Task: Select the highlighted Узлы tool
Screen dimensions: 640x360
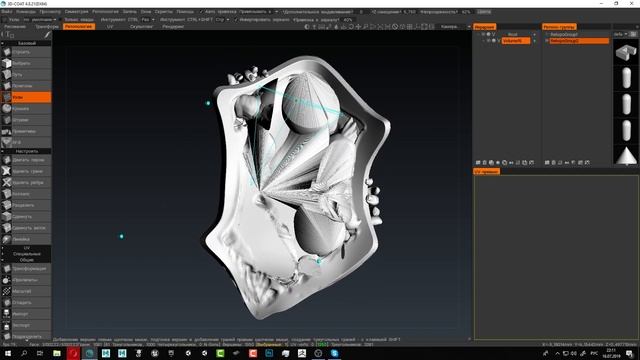Action: coord(26,97)
